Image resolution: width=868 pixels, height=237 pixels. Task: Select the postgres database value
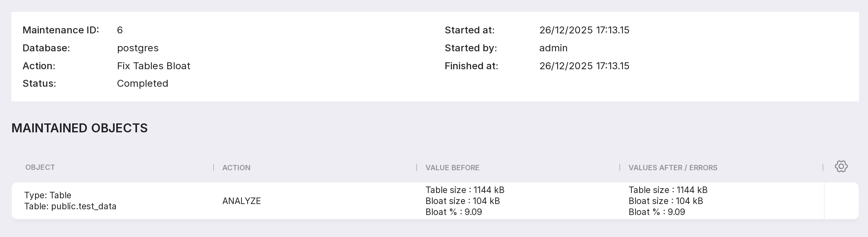[x=137, y=48]
